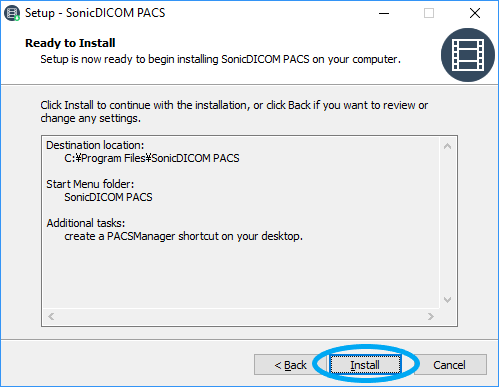Click the Destination location label in summary
This screenshot has width=499, height=387.
95,145
